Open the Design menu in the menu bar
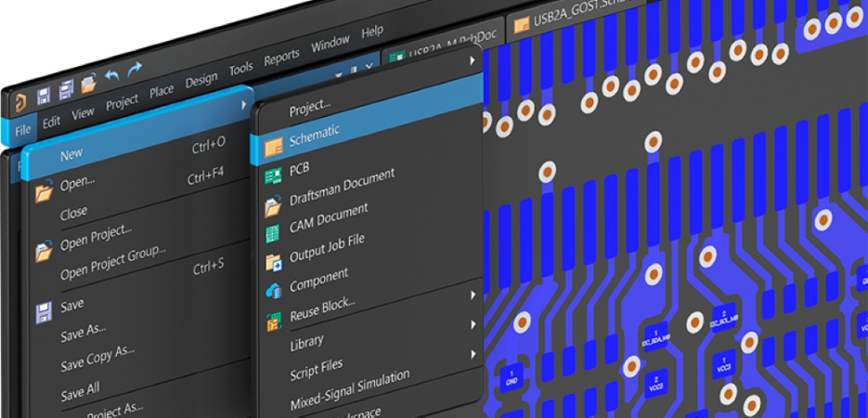The image size is (868, 418). click(x=201, y=81)
